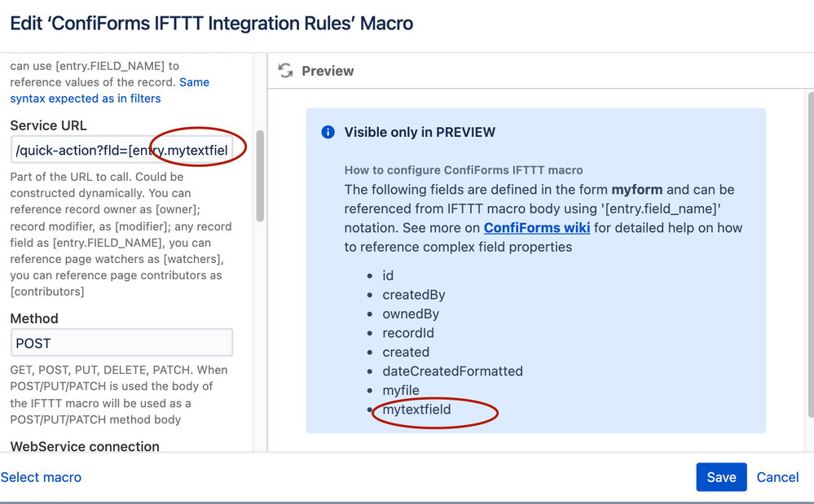Image resolution: width=814 pixels, height=504 pixels.
Task: Click the Save button
Action: click(x=721, y=477)
